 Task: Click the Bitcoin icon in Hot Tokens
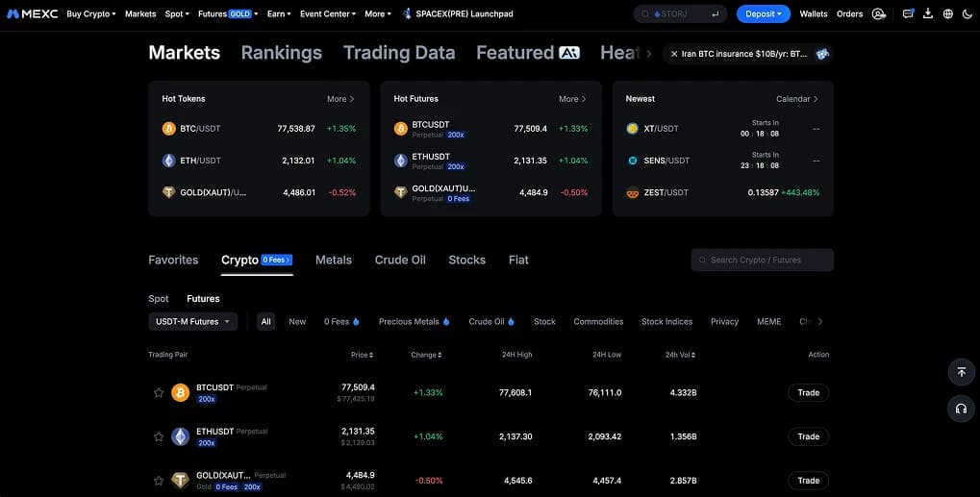168,129
